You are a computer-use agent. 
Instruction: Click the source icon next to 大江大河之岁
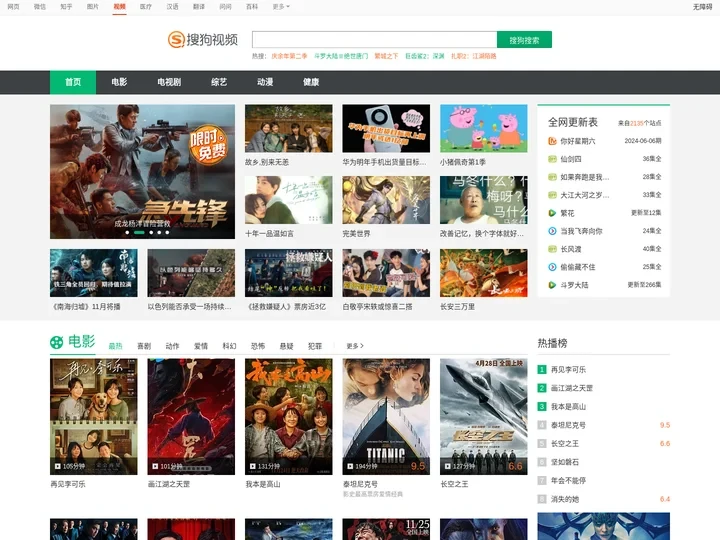pos(552,195)
